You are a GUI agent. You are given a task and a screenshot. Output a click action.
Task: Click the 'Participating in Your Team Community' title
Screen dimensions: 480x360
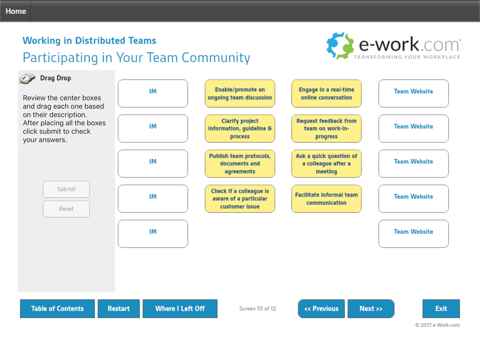(x=136, y=58)
